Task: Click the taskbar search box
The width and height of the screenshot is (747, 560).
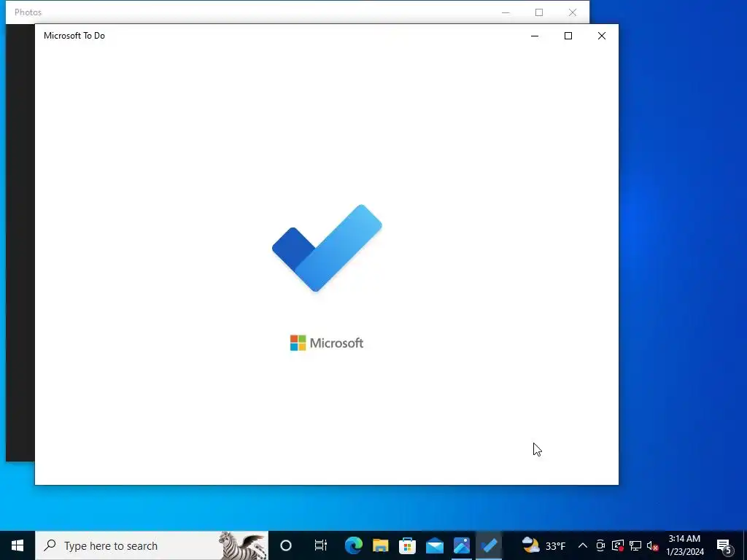Action: pos(152,545)
